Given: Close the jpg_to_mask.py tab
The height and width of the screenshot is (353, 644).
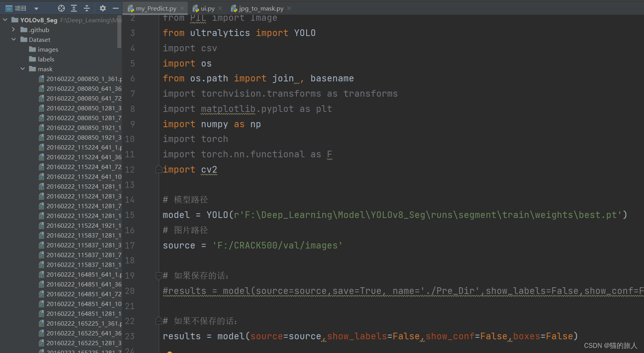Looking at the screenshot, I should pos(289,8).
